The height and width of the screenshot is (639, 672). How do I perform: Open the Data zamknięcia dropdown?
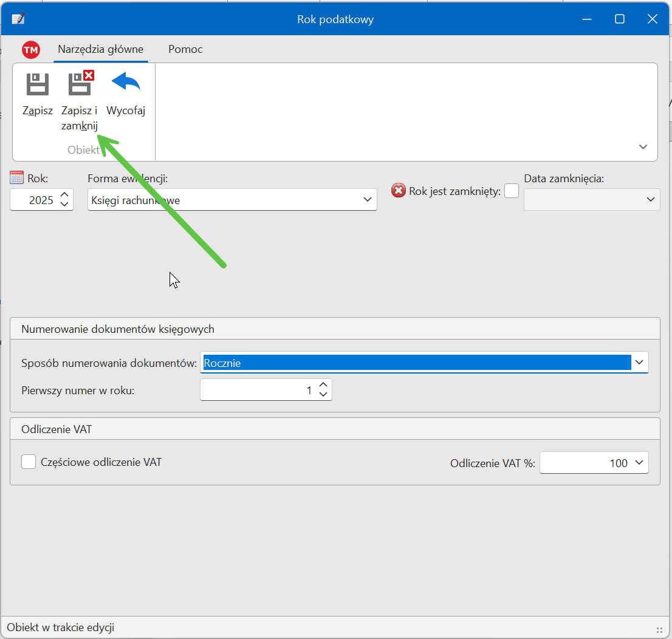tap(651, 200)
